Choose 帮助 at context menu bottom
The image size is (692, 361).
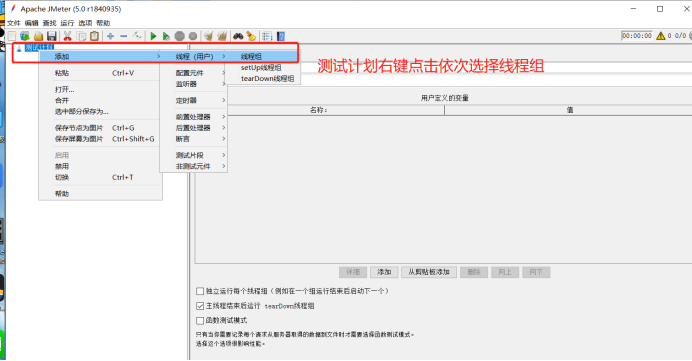point(101,194)
